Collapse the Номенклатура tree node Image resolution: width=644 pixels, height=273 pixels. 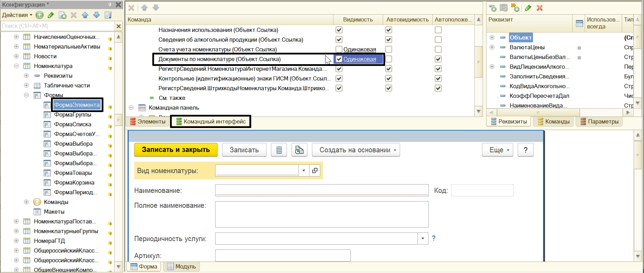16,66
